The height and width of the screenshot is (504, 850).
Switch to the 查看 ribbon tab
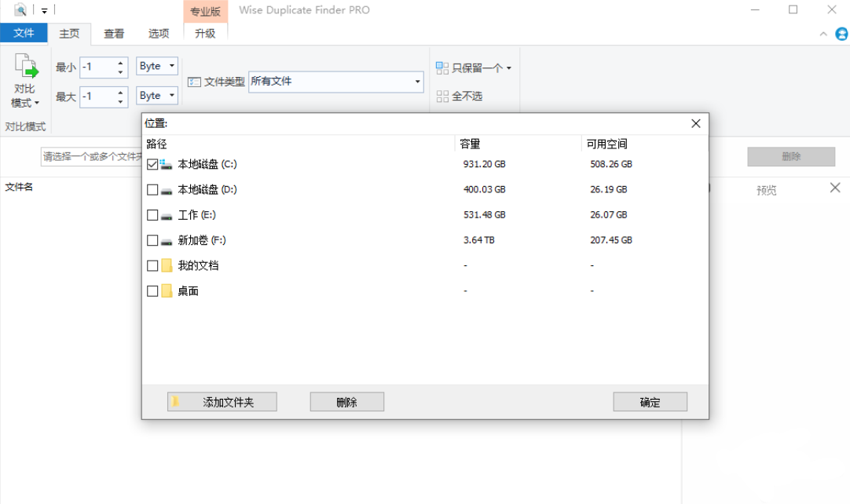point(113,33)
